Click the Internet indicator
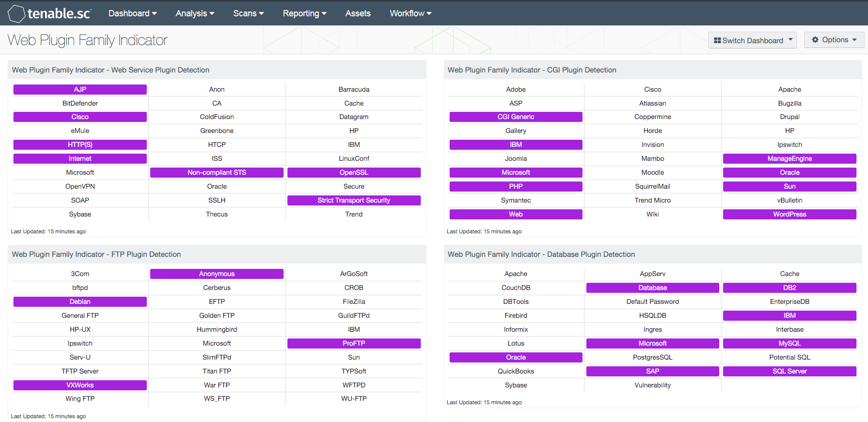868x422 pixels. [80, 158]
